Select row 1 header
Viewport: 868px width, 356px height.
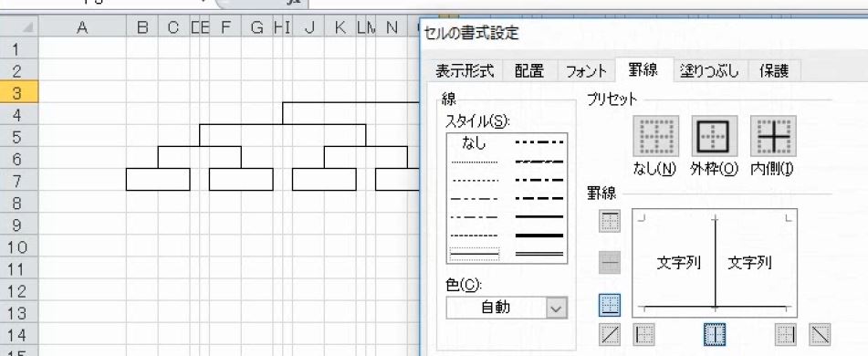coord(19,48)
